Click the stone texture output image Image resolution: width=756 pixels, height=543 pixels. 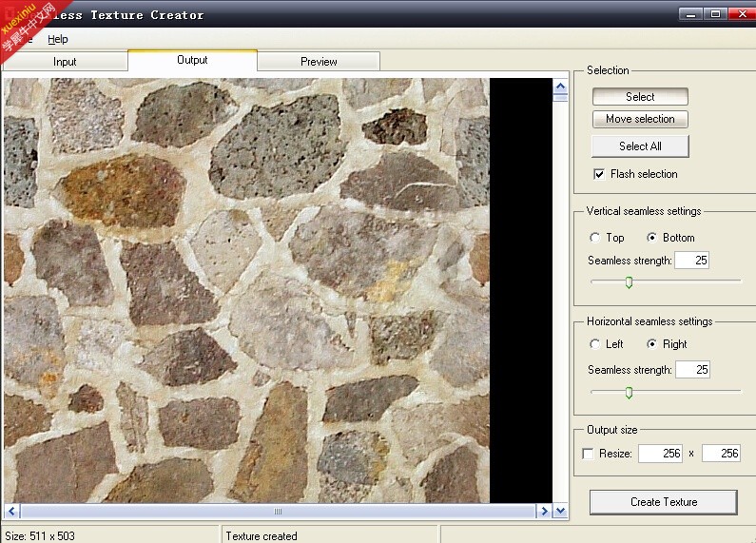pos(247,290)
